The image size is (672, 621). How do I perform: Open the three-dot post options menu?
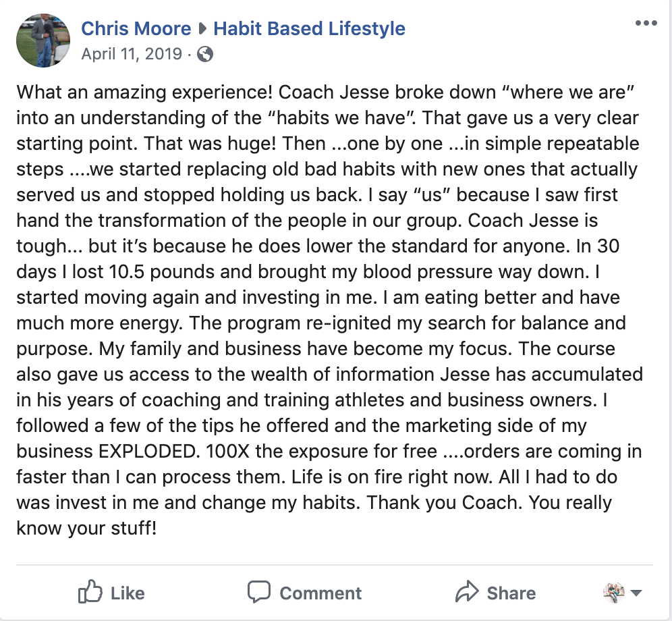click(x=646, y=23)
